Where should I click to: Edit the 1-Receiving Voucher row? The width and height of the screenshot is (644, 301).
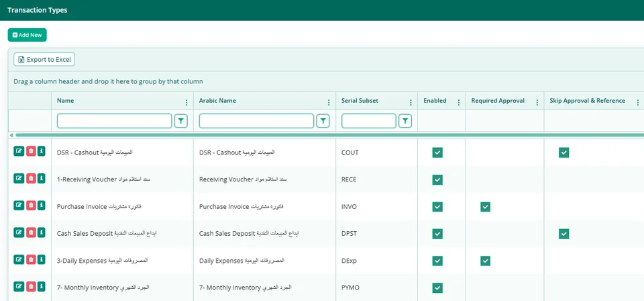19,178
